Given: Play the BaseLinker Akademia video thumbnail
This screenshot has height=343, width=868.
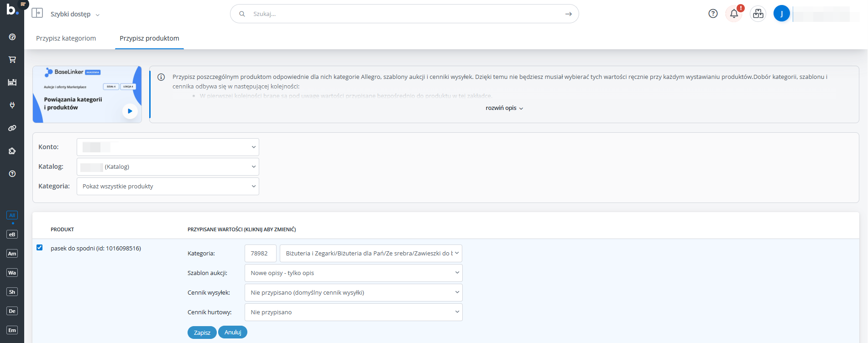Looking at the screenshot, I should [130, 111].
